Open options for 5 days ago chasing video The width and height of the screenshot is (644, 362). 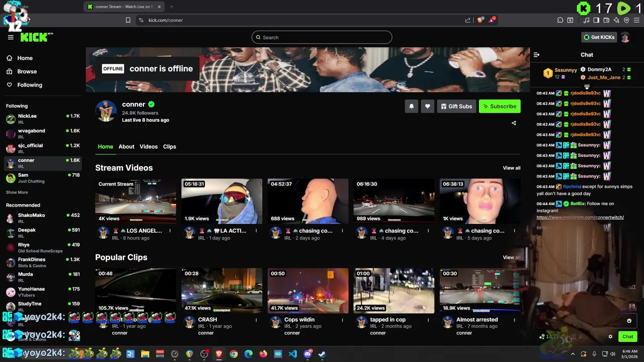[x=514, y=231]
